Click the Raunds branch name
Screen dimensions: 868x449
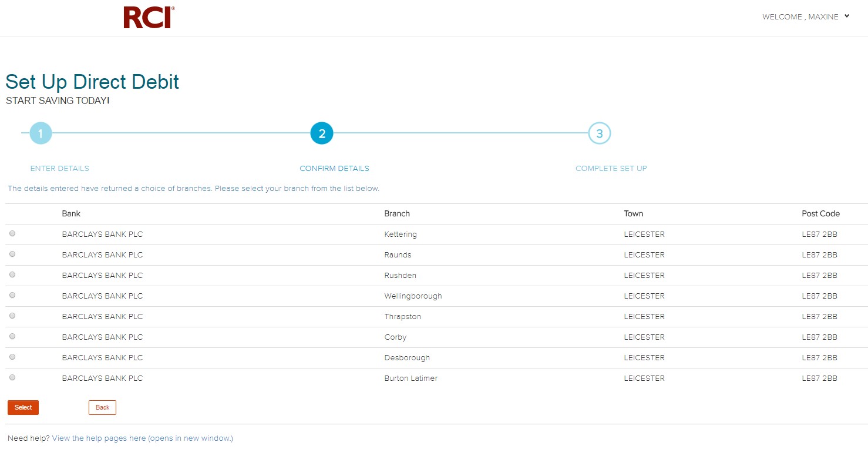coord(398,255)
